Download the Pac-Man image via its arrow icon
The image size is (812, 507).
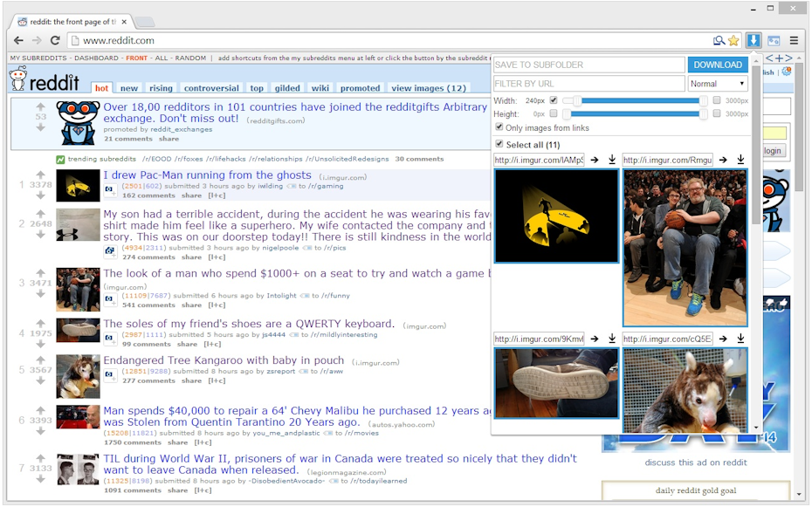pos(610,161)
